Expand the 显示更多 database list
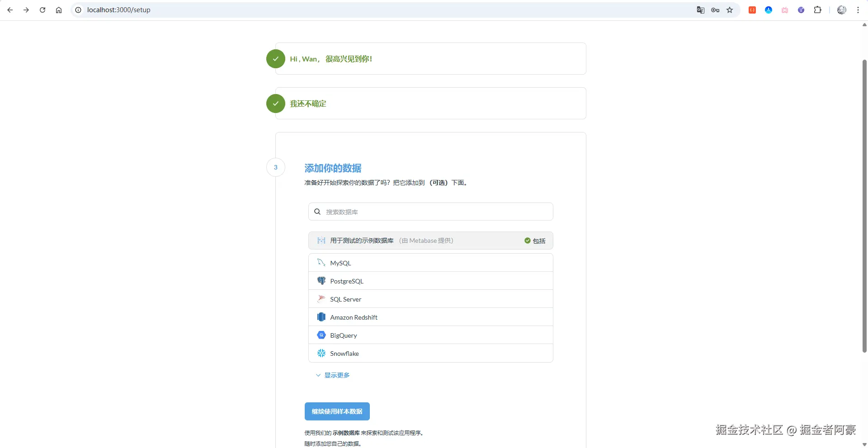868x448 pixels. pos(333,375)
